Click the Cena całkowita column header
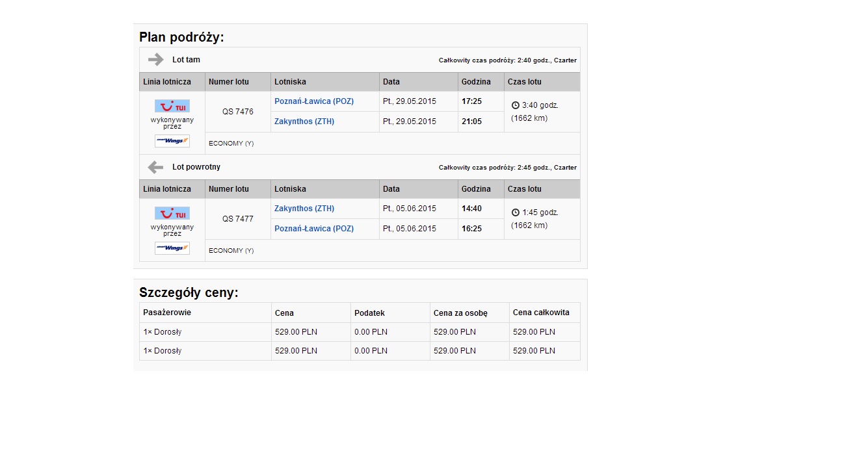Viewport: 868px width, 449px height. tap(541, 313)
